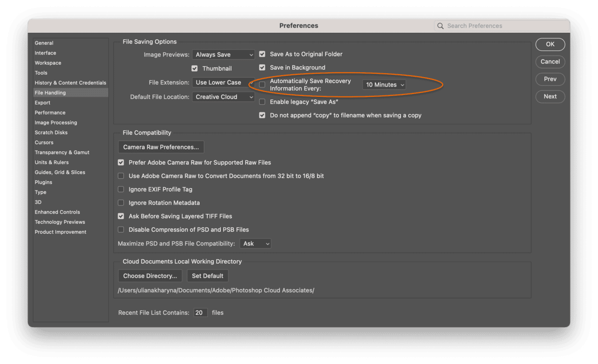Open the File Extension dropdown

[223, 83]
